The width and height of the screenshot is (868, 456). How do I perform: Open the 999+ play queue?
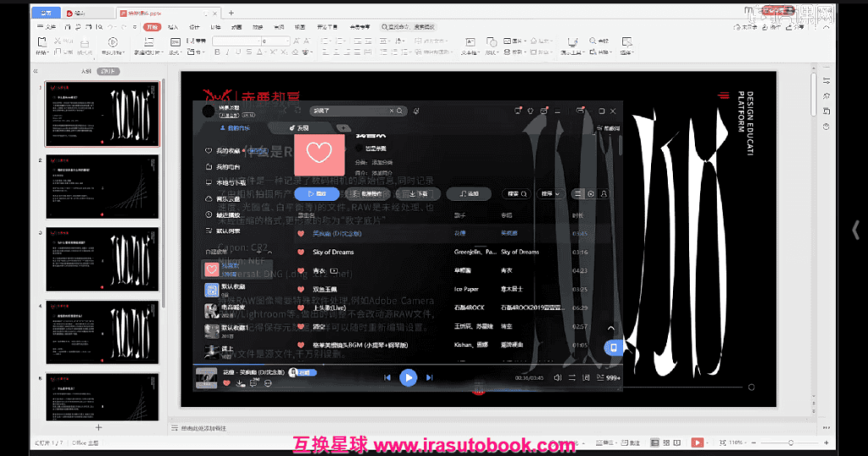tap(609, 377)
